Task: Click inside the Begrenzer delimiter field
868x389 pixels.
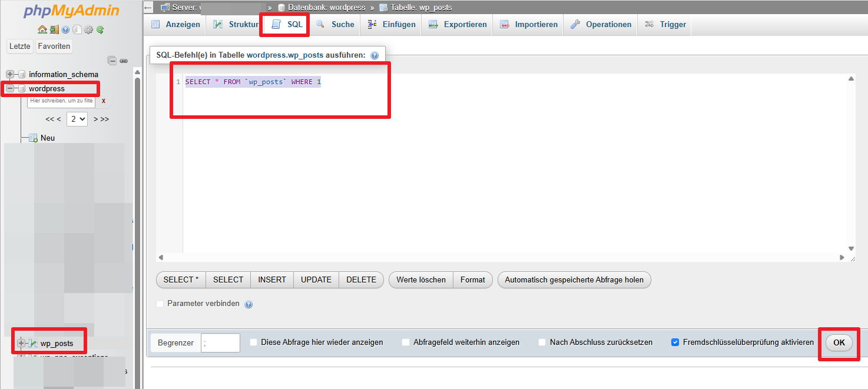Action: [x=220, y=343]
